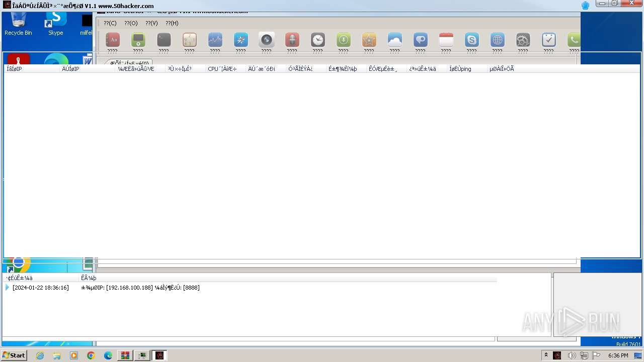Viewport: 644px width, 362px height.
Task: Open the media player taskbar icon
Action: 74,355
